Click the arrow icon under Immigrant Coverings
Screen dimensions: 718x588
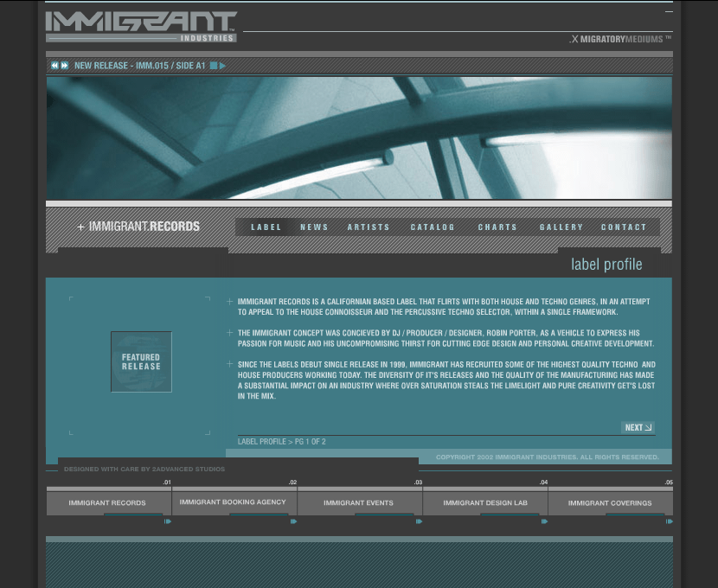pos(670,521)
